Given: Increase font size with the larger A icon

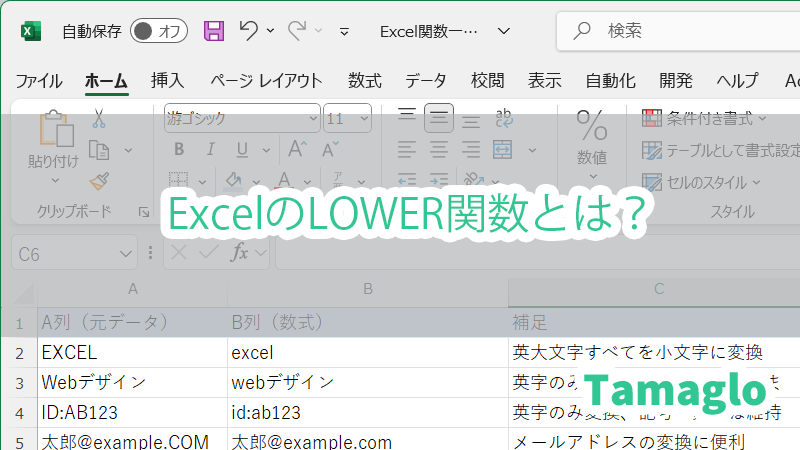Looking at the screenshot, I should click(x=296, y=150).
